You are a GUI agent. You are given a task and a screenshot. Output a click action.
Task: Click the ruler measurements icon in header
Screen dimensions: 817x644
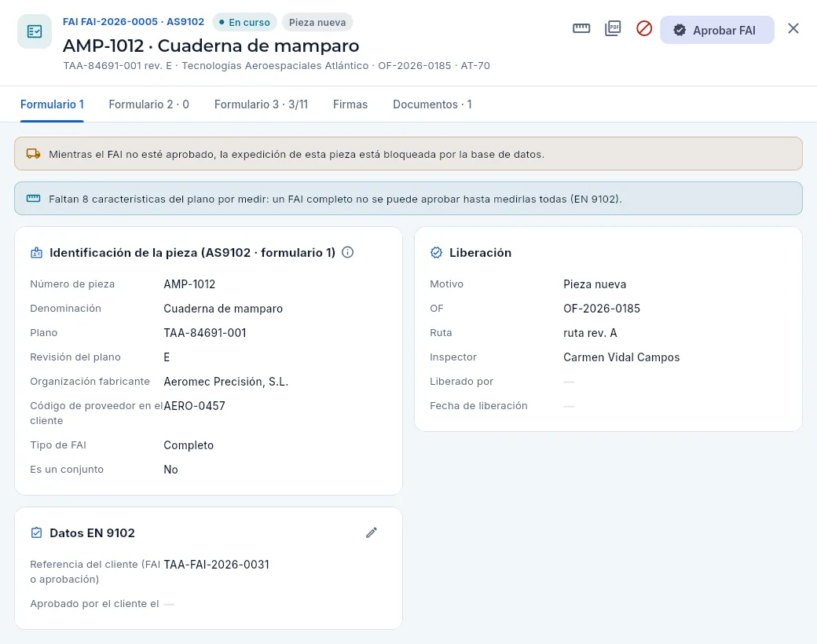pyautogui.click(x=581, y=28)
